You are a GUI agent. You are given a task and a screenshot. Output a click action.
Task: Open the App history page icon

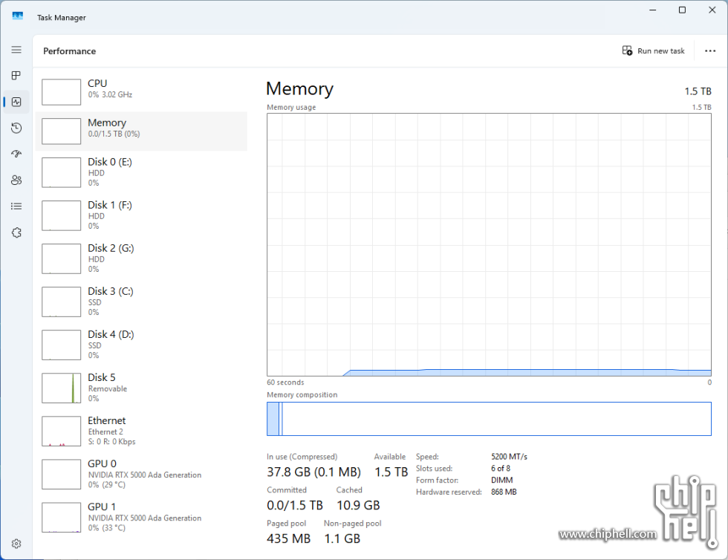point(16,128)
